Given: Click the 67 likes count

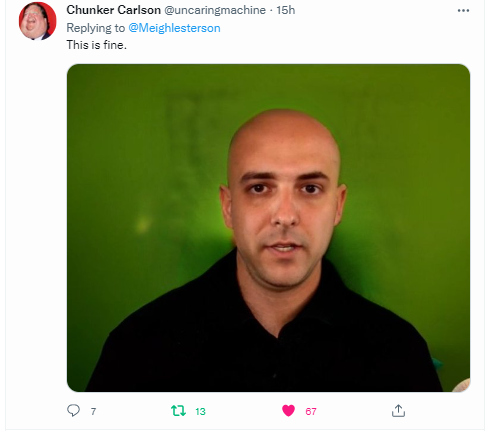Looking at the screenshot, I should tap(311, 412).
